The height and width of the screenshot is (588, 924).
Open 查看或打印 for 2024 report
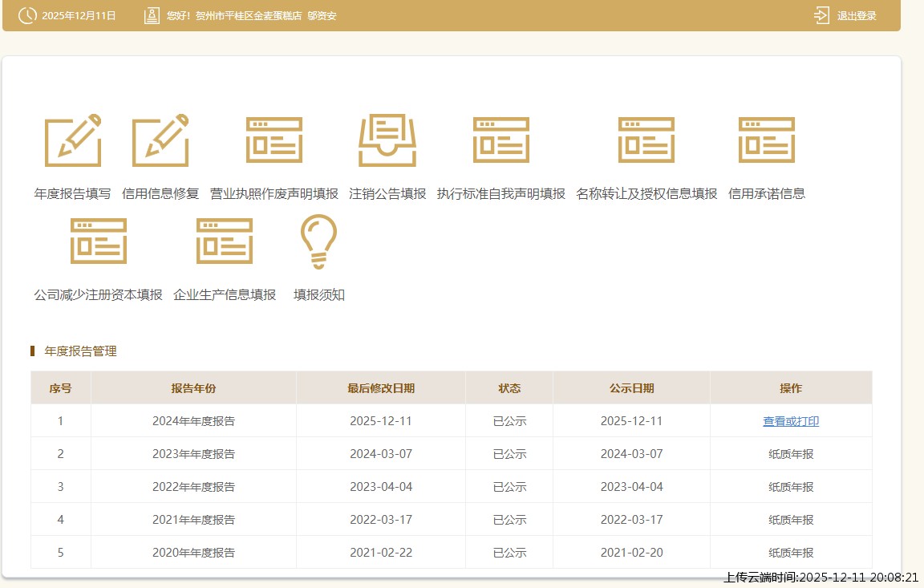point(791,421)
